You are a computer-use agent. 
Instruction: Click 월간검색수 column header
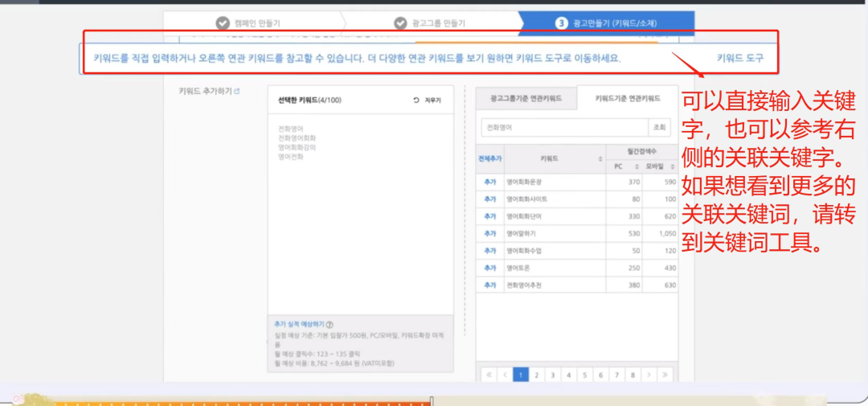[642, 151]
